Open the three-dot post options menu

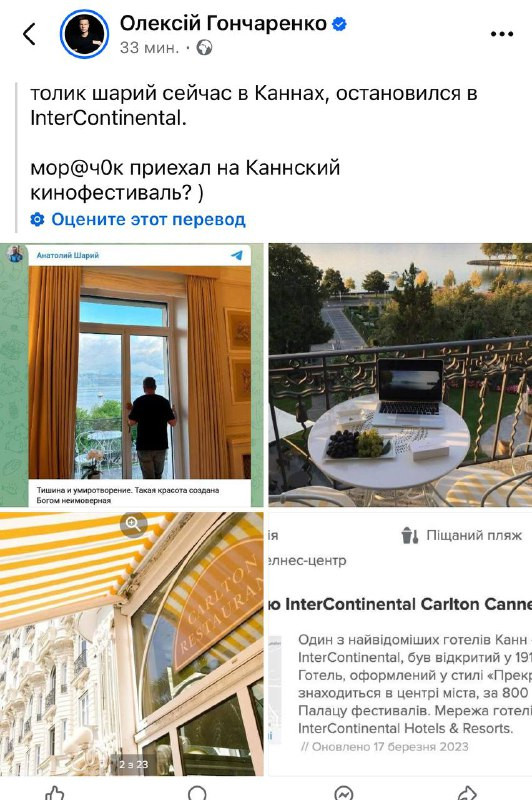coord(502,34)
